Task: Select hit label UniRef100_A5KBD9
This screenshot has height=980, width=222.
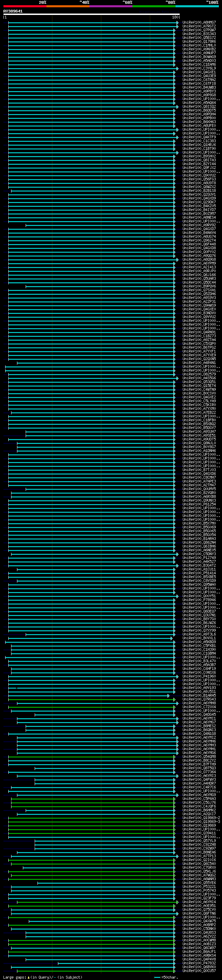Action: click(x=199, y=642)
